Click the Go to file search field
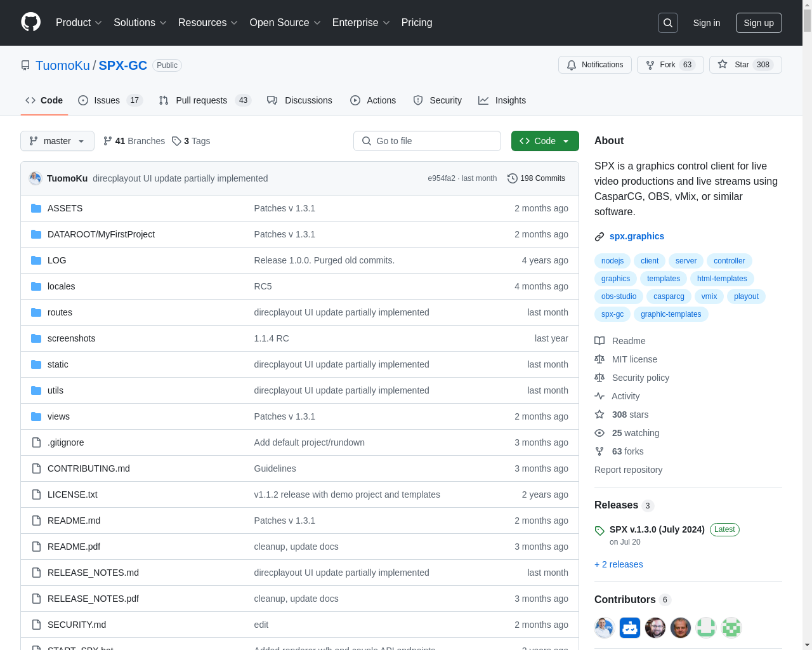The height and width of the screenshot is (650, 812). point(427,141)
